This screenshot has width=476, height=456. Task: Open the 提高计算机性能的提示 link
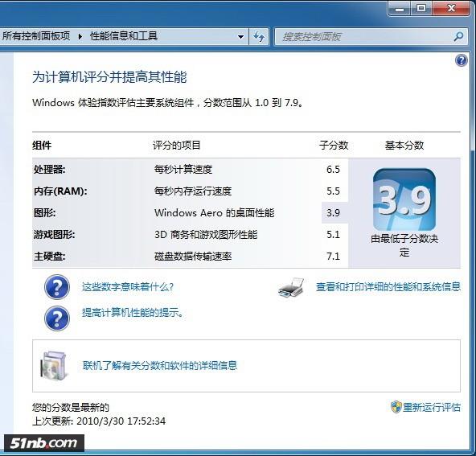(133, 312)
